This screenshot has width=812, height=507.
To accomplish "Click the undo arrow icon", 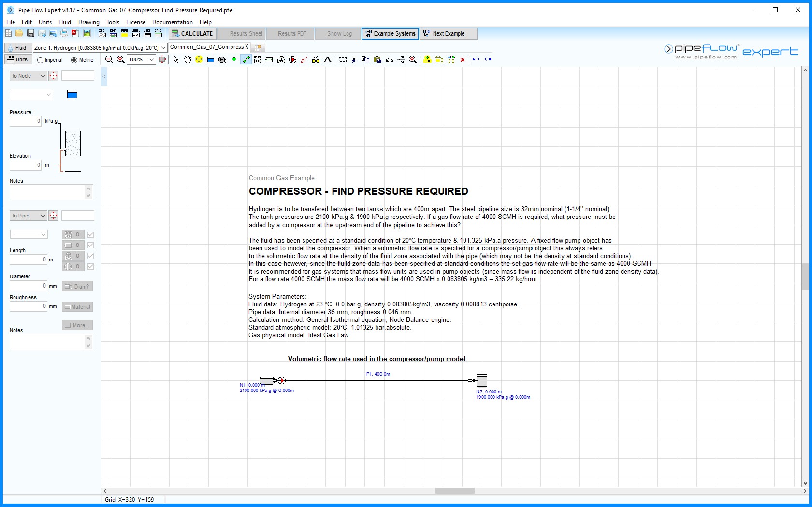I will pos(476,59).
